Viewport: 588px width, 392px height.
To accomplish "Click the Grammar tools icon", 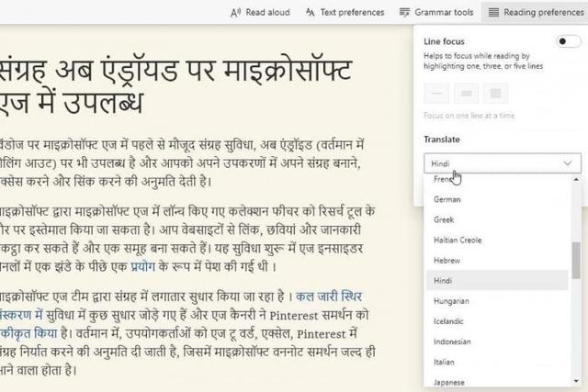I will [x=404, y=13].
